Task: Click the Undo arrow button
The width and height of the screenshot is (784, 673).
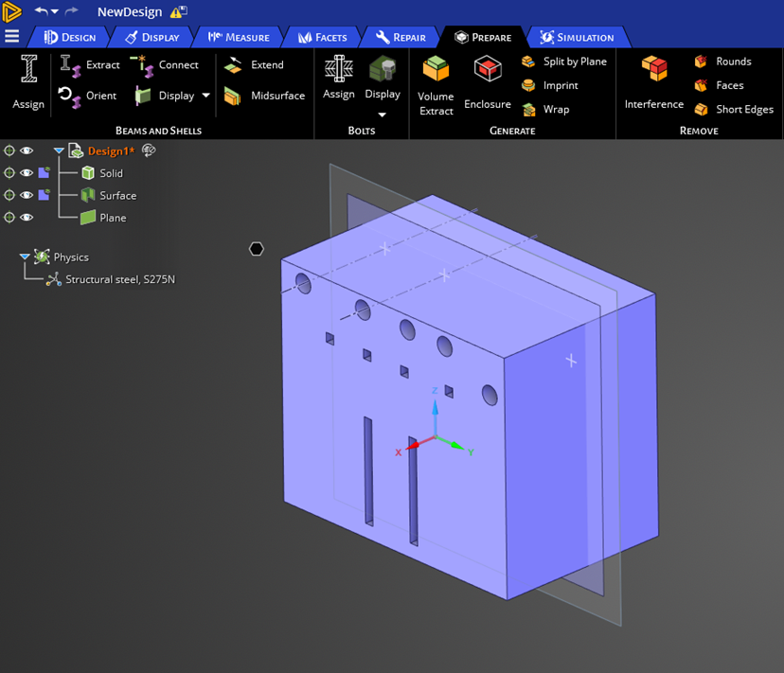Action: coord(41,11)
